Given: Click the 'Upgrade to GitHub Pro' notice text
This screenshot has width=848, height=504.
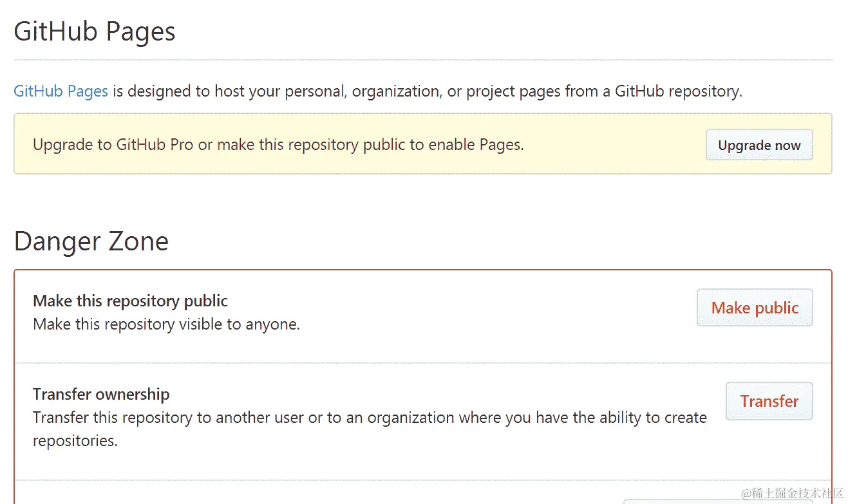Looking at the screenshot, I should click(x=113, y=145).
